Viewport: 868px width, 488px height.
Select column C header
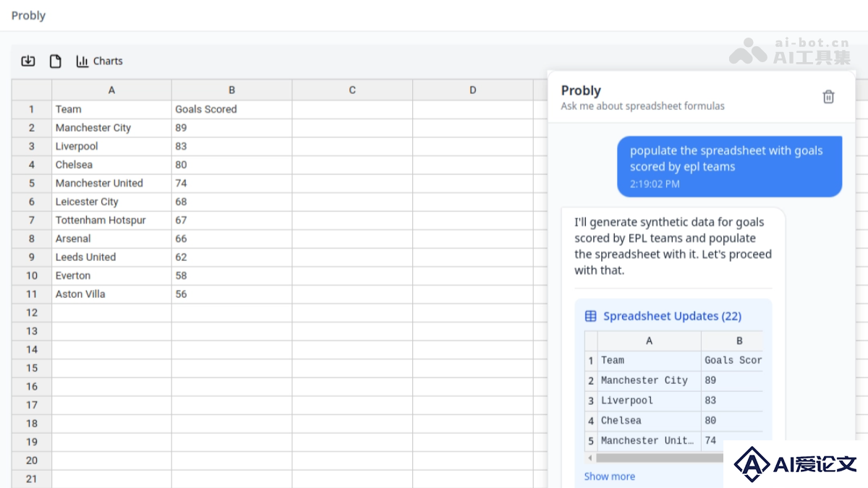click(352, 90)
